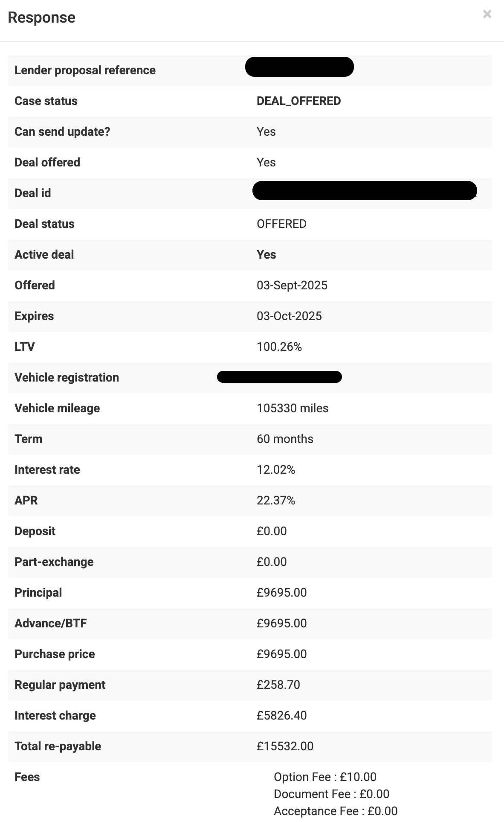Select the 60 months Term value
Viewport: 504px width, 822px height.
[x=284, y=439]
